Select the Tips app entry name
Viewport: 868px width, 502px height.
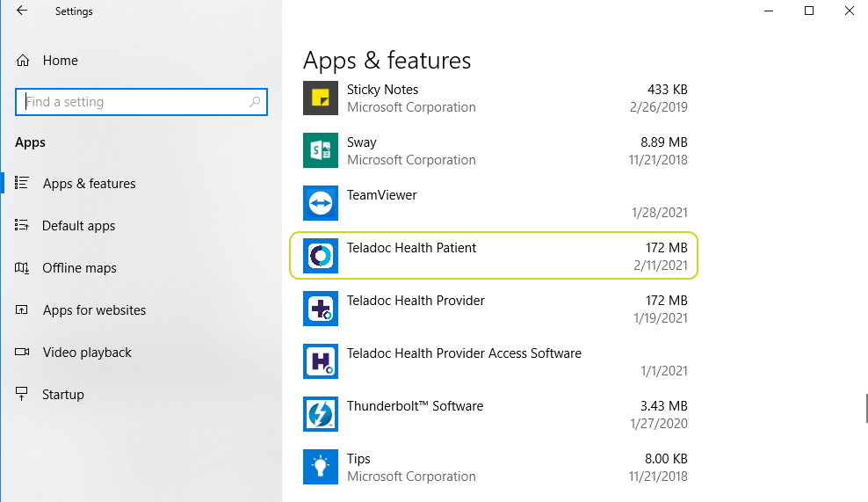358,459
